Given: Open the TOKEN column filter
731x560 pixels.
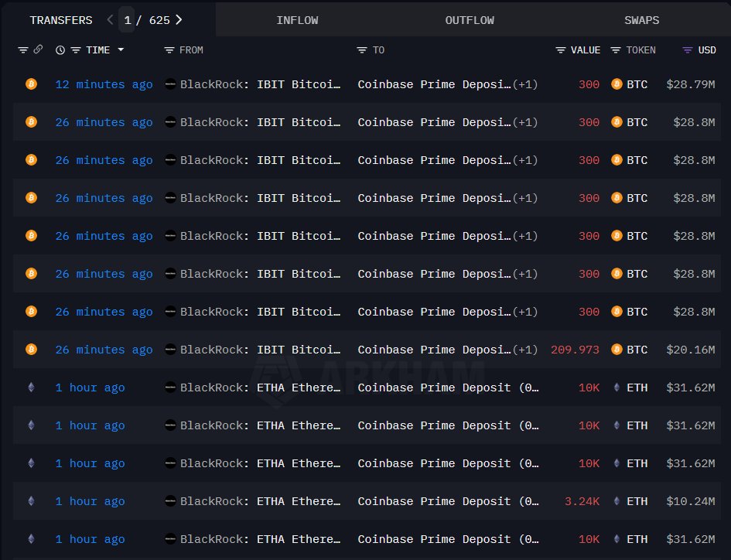Looking at the screenshot, I should point(616,50).
